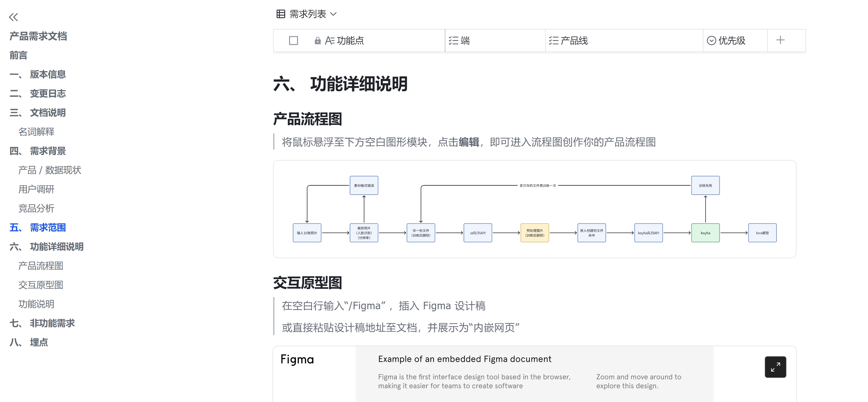
Task: Click 'Example of an embedded Figma document' title
Action: [x=465, y=359]
